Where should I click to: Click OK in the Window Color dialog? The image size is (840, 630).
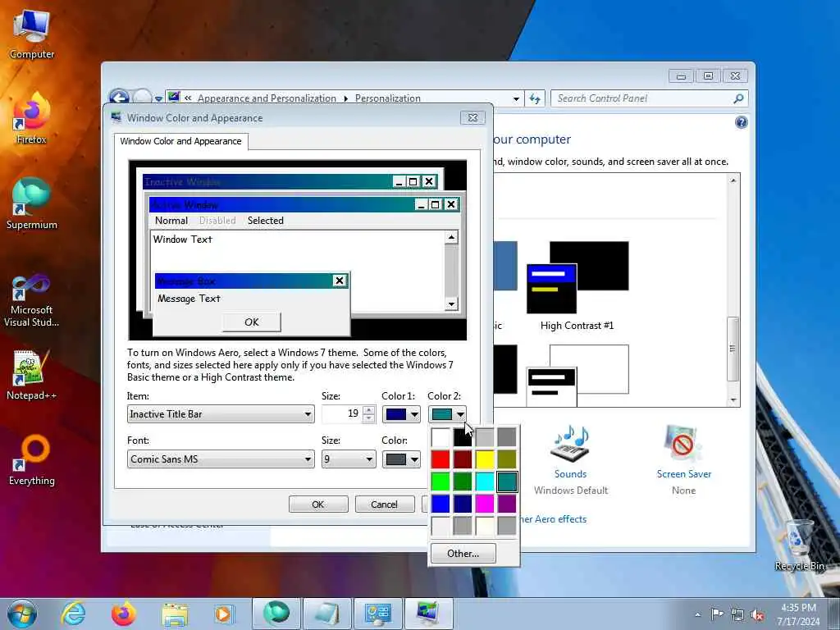click(x=318, y=504)
